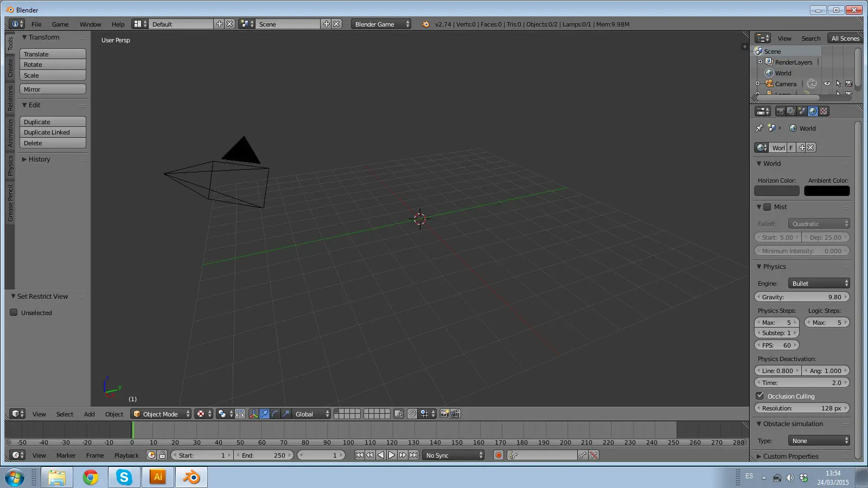Toggle manipulate center points icon

tap(240, 414)
